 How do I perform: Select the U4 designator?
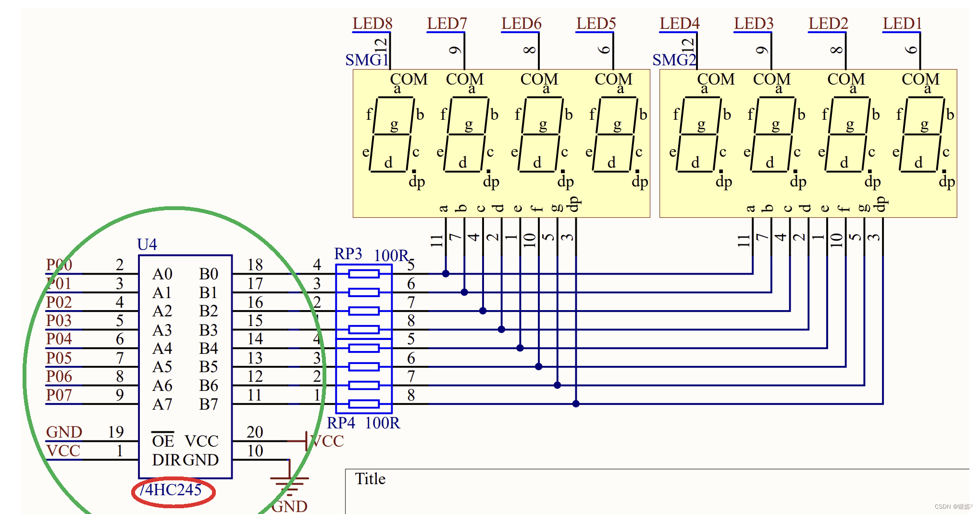coord(147,244)
